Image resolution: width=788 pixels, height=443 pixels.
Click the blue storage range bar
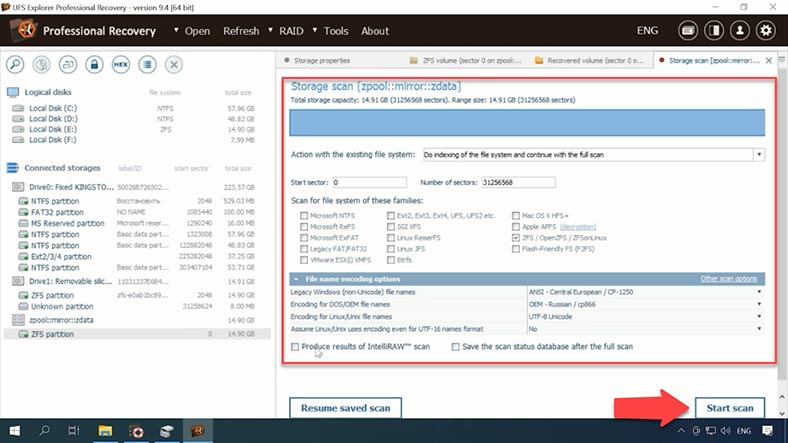tap(527, 123)
